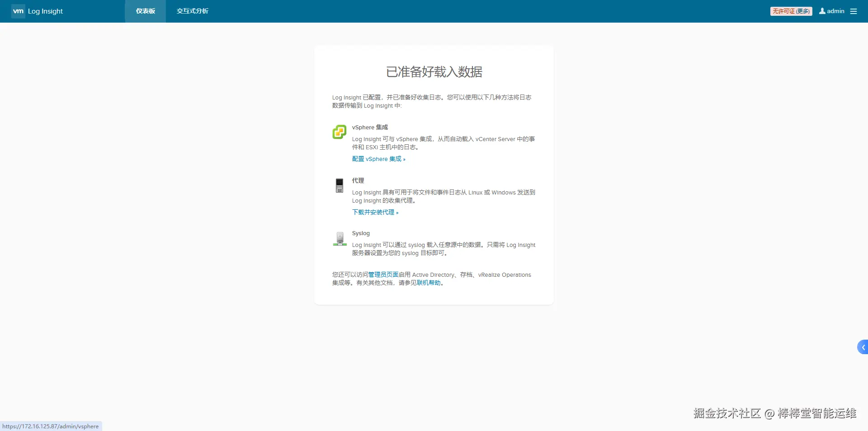
Task: Click the Syslog network device icon
Action: (340, 239)
